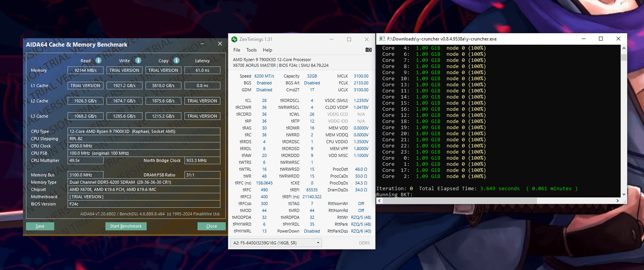Screen dimensions: 644x270
Task: Click the Total Elapsed Time line in y-cruncher
Action: tap(498, 189)
